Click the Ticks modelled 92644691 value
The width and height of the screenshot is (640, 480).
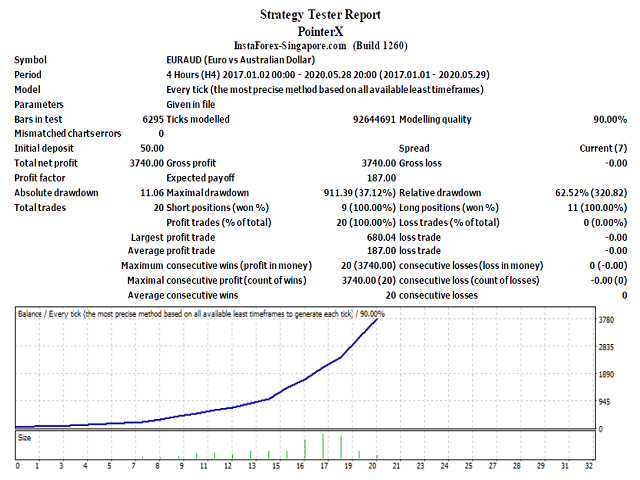[374, 120]
